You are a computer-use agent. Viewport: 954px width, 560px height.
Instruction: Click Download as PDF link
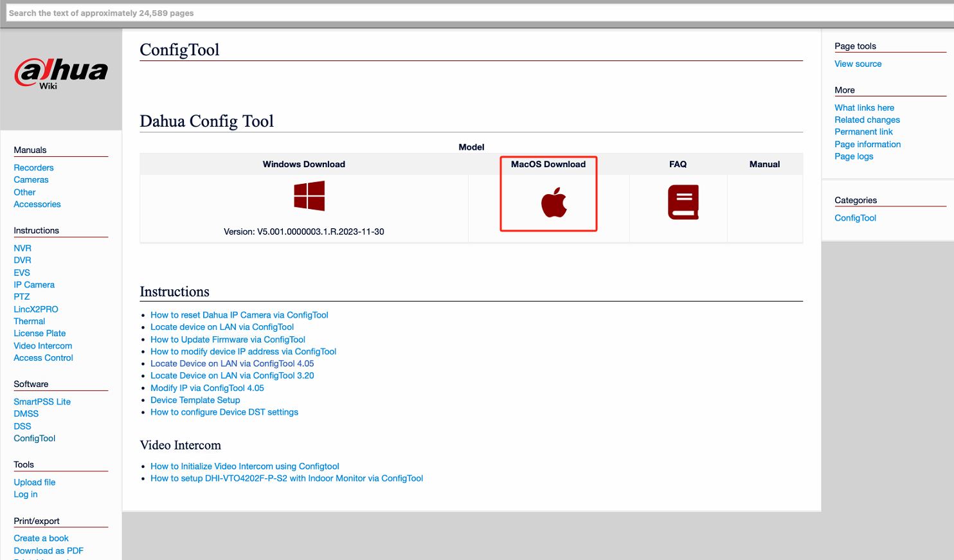48,551
